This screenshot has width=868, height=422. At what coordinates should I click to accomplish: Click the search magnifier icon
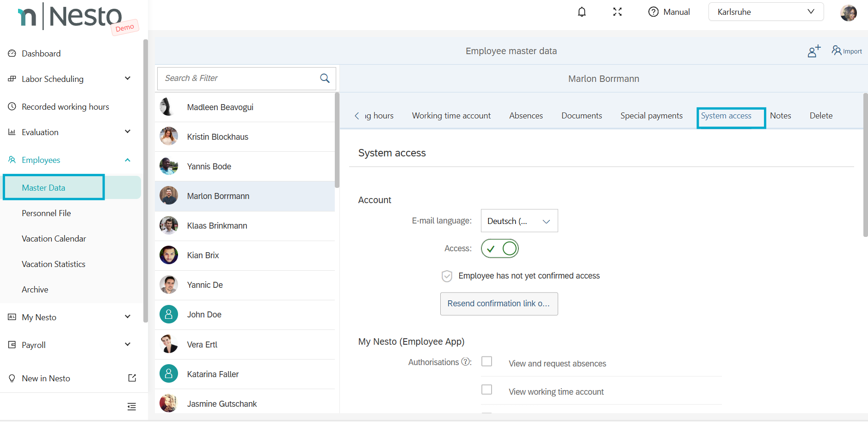pos(325,79)
